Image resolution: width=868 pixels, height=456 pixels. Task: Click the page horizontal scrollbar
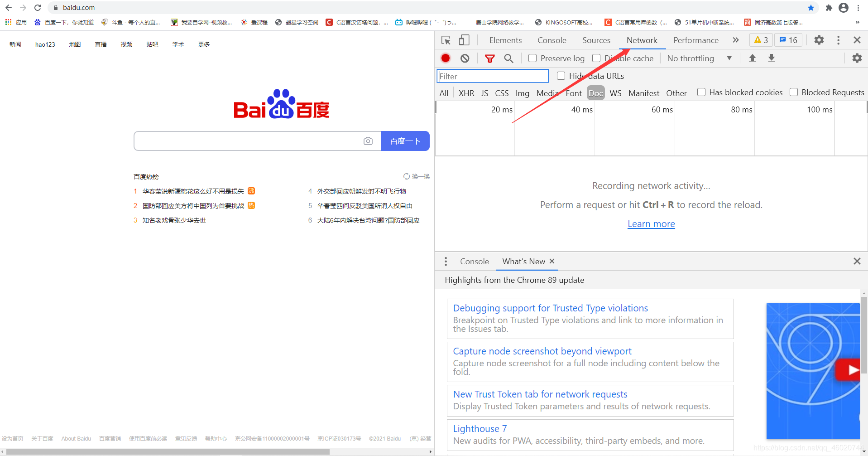(168, 451)
